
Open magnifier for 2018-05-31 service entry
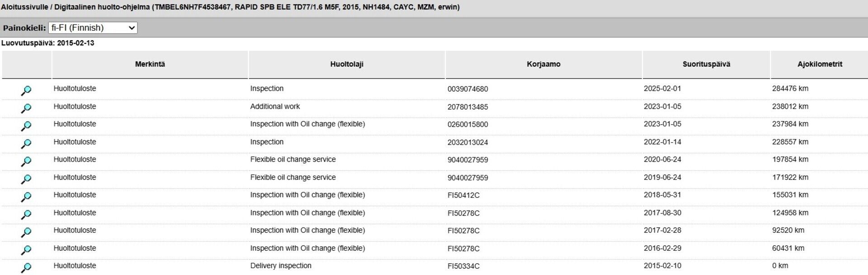click(x=26, y=197)
